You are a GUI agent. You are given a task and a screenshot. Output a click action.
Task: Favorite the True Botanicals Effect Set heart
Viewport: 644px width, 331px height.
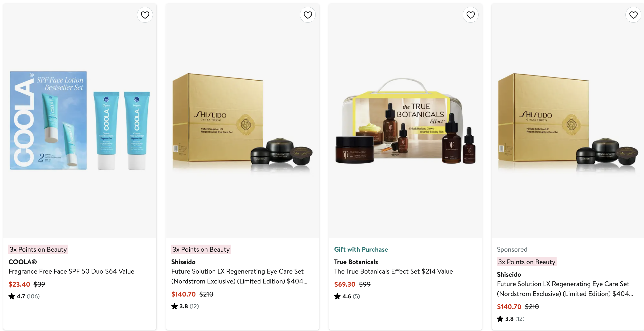(470, 15)
